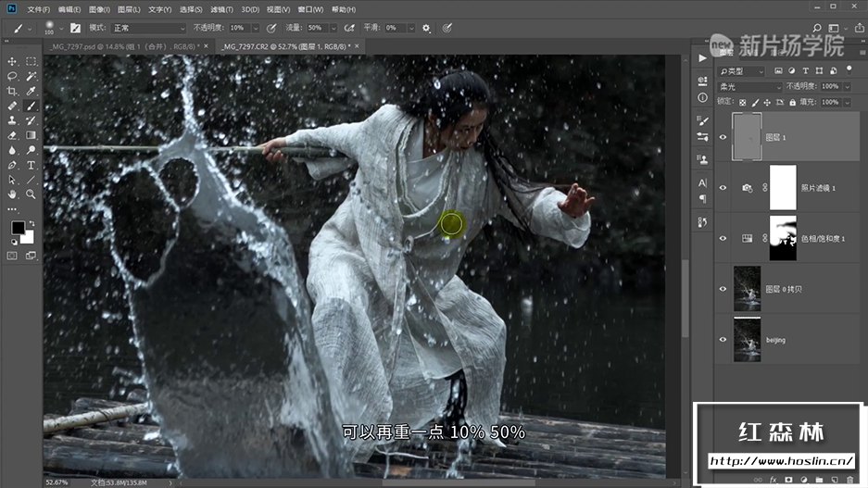Select the Hand tool

(12, 194)
